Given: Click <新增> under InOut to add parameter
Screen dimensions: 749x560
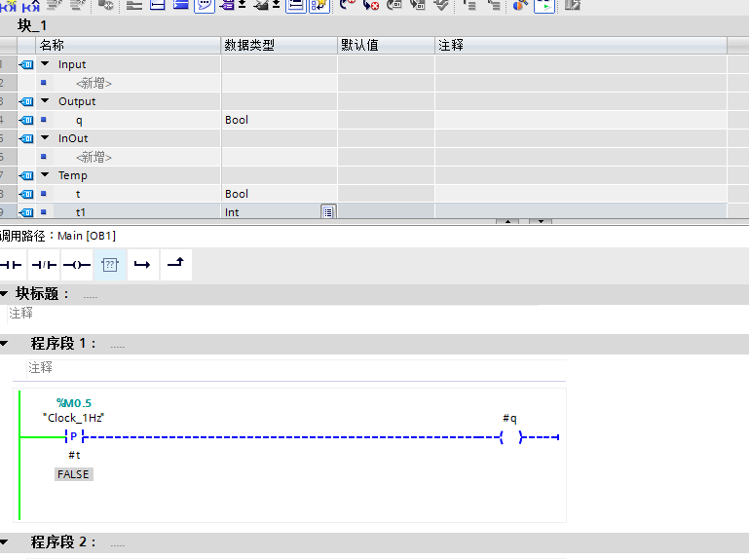Looking at the screenshot, I should [x=94, y=157].
